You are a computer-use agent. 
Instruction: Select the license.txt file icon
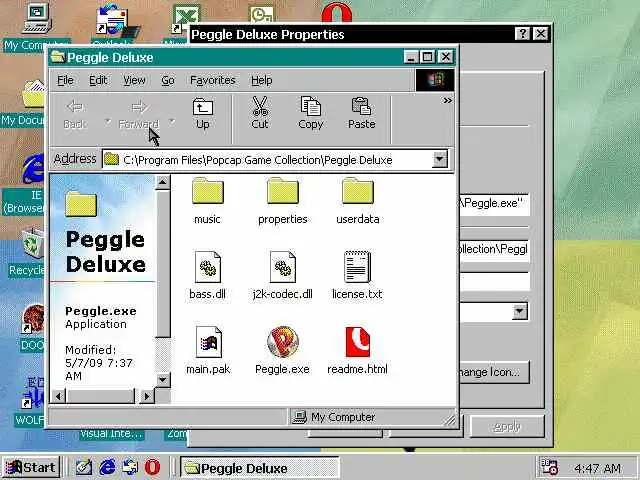click(x=357, y=267)
